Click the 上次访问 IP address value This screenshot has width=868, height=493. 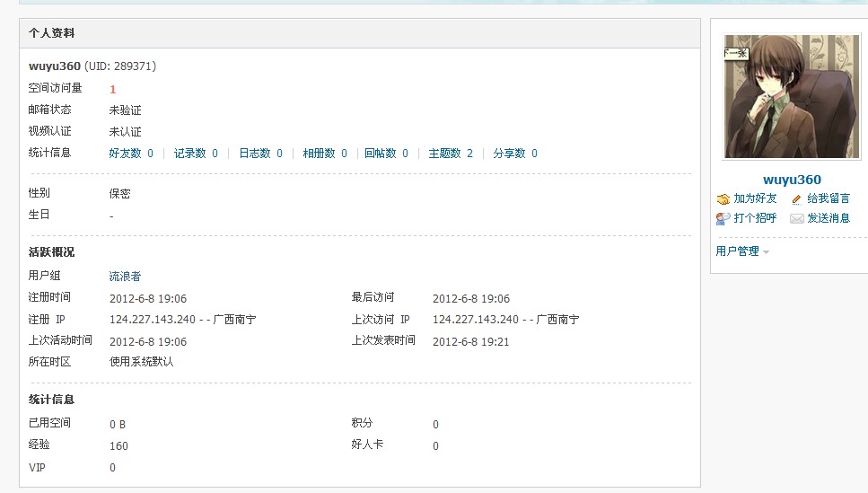pos(506,320)
